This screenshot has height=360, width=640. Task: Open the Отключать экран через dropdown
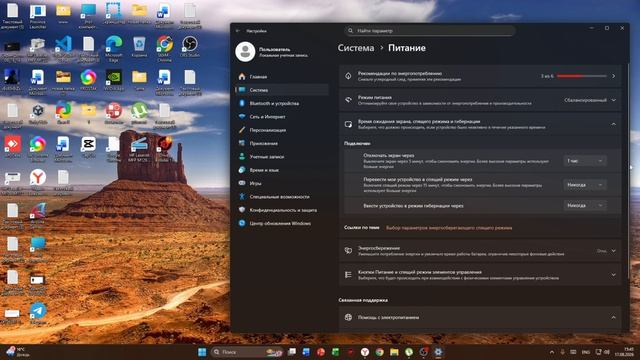[584, 161]
